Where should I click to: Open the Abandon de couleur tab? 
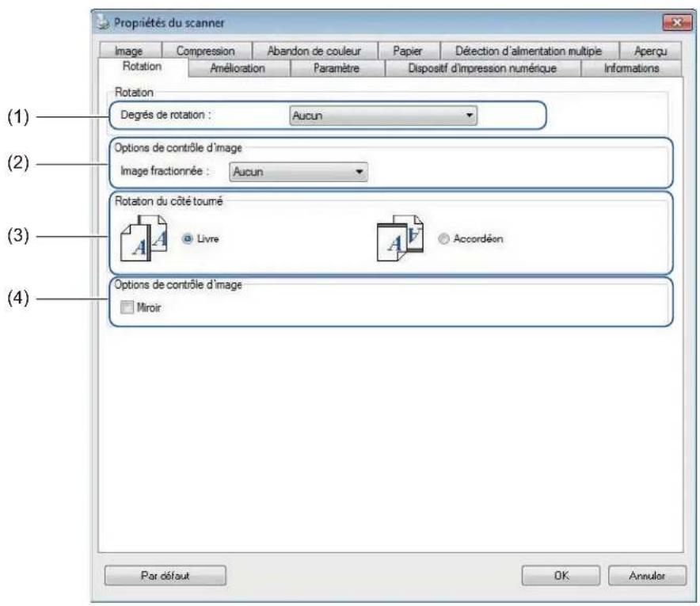[314, 51]
